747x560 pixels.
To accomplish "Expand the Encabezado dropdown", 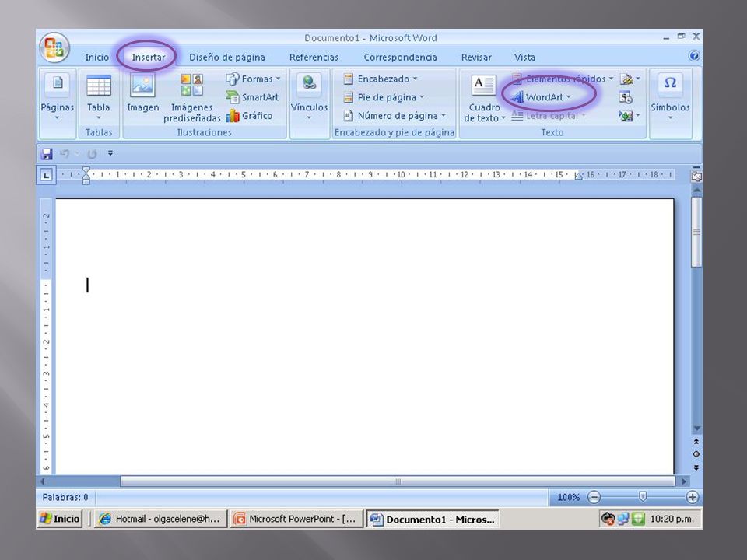I will [x=415, y=79].
